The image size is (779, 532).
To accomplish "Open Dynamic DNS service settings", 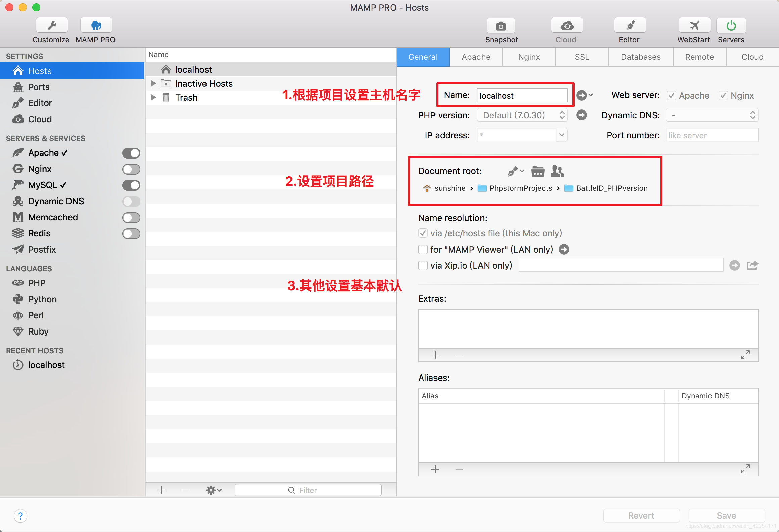I will pos(56,201).
